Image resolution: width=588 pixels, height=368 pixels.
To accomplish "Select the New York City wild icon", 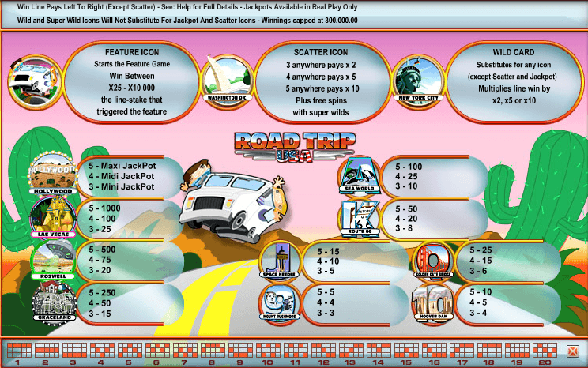I will [x=416, y=81].
